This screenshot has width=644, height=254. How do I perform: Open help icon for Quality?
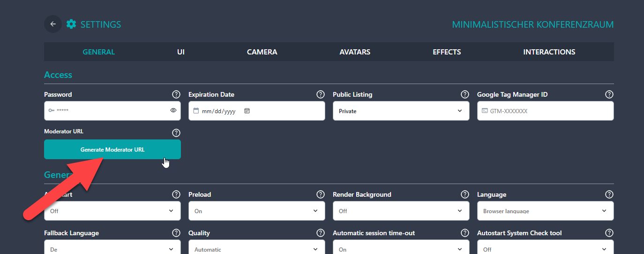[321, 233]
